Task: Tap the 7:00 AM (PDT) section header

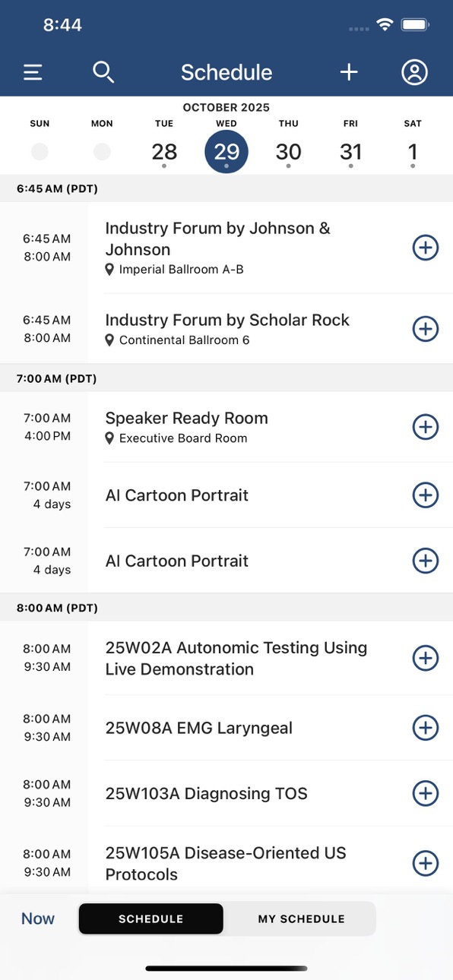Action: pyautogui.click(x=226, y=378)
